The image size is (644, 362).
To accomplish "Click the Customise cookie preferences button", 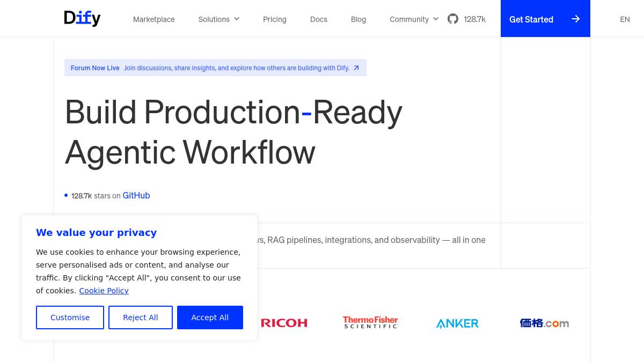I will pos(70,317).
